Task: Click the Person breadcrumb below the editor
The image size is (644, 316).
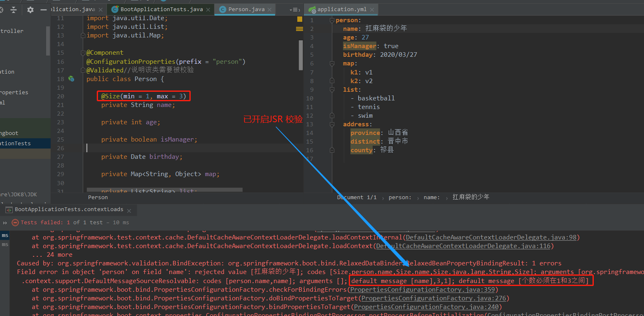Action: (98, 197)
